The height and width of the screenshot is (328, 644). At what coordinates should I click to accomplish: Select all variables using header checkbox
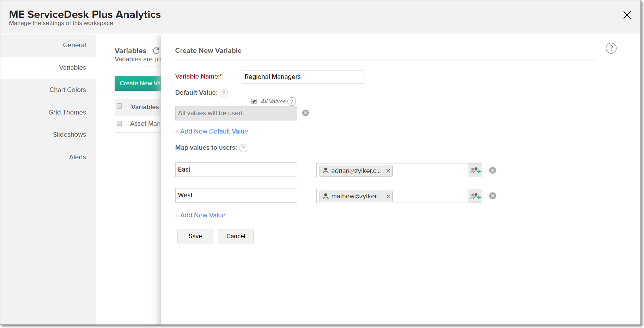point(120,106)
